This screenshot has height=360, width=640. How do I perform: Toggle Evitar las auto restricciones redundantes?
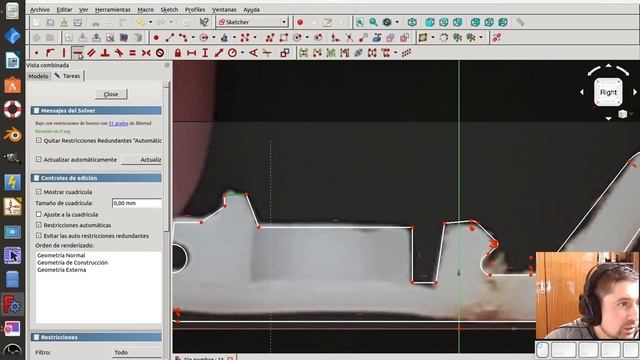point(39,236)
